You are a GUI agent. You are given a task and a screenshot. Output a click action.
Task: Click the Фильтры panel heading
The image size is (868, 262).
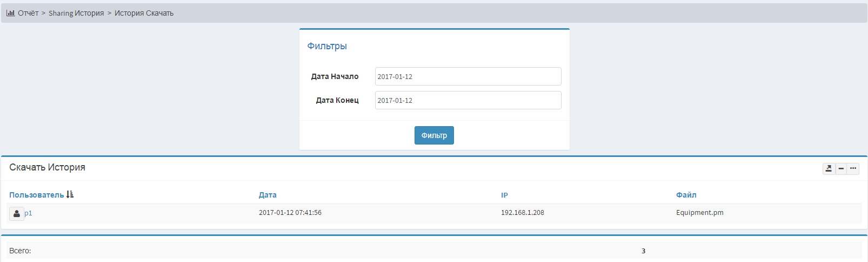(327, 46)
